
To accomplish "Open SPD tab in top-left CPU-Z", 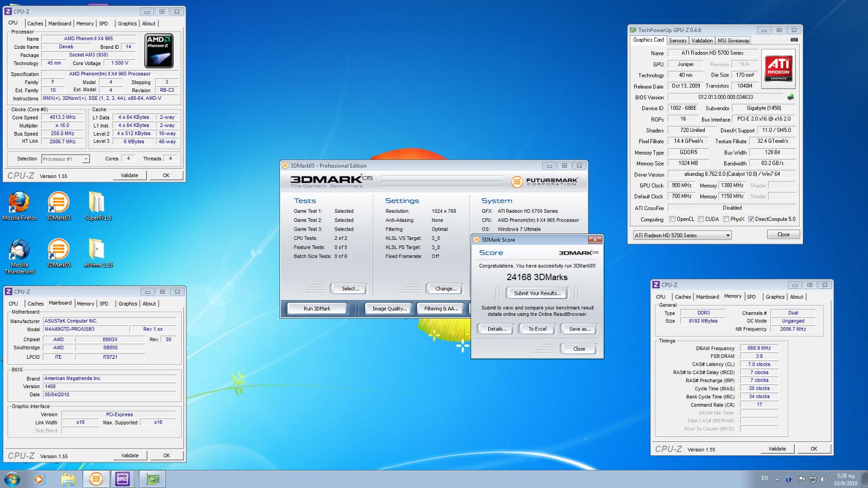I will coord(104,23).
